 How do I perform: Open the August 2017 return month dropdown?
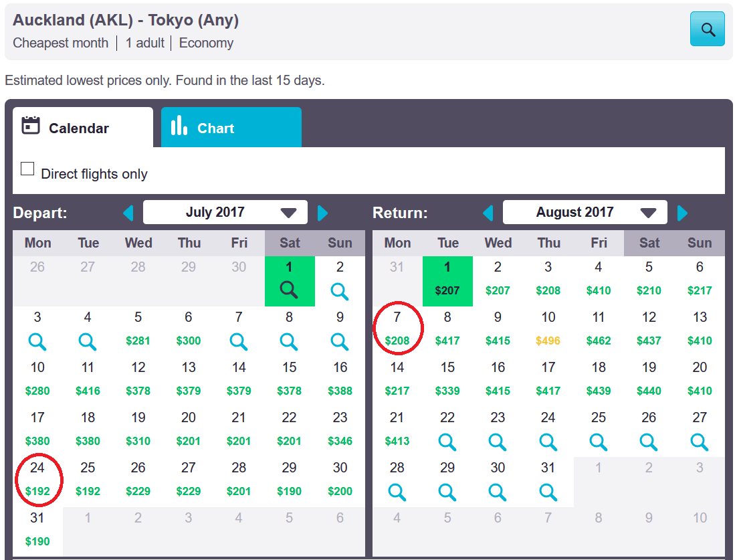click(x=585, y=213)
